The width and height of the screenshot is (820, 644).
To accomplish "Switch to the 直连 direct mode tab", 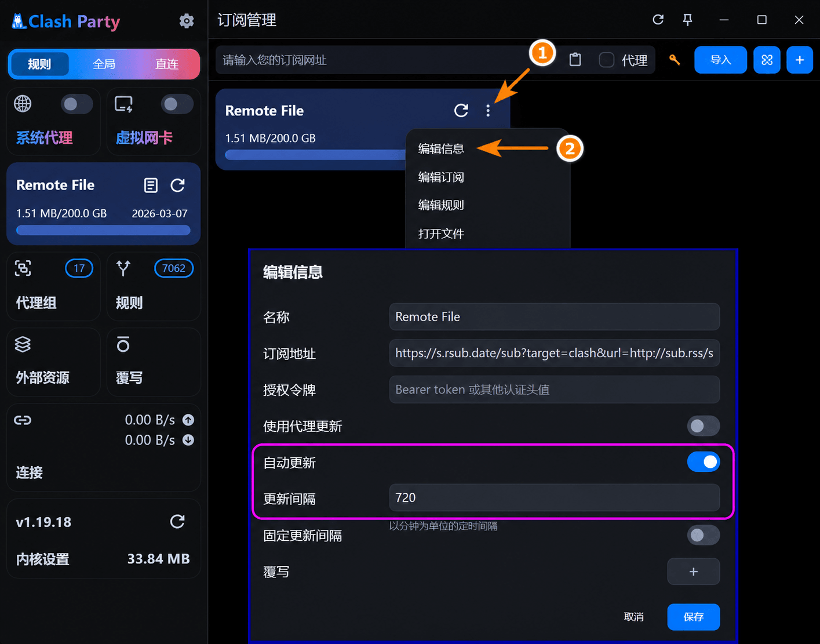I will pos(167,64).
